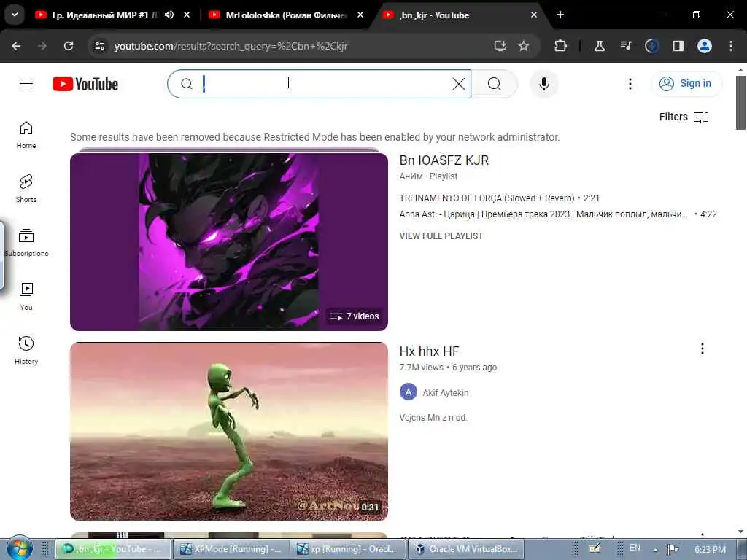Open Chrome Labs flask icon
This screenshot has height=560, width=747.
[600, 46]
